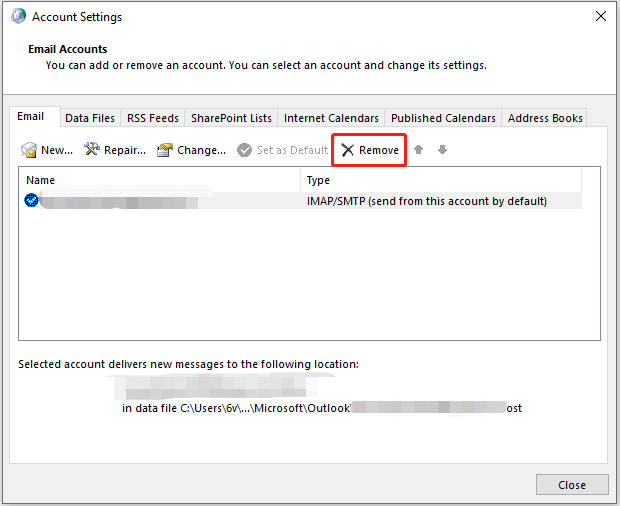This screenshot has width=620, height=506.
Task: Show the Address Books tab
Action: click(544, 118)
